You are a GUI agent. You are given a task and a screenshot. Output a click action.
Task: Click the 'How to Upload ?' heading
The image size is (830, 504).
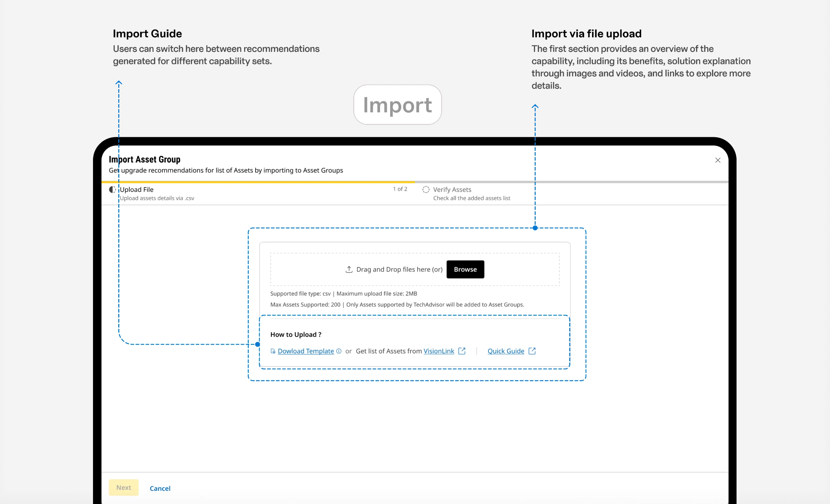[296, 334]
